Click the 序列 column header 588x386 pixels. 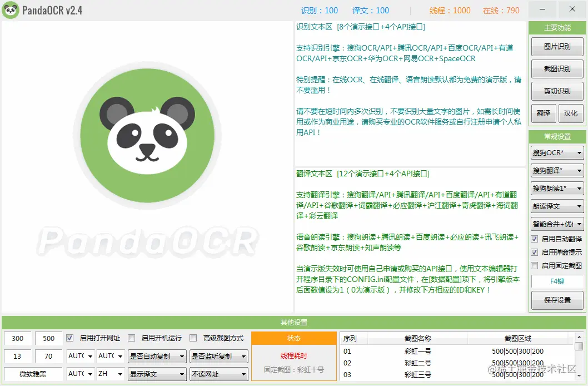353,338
